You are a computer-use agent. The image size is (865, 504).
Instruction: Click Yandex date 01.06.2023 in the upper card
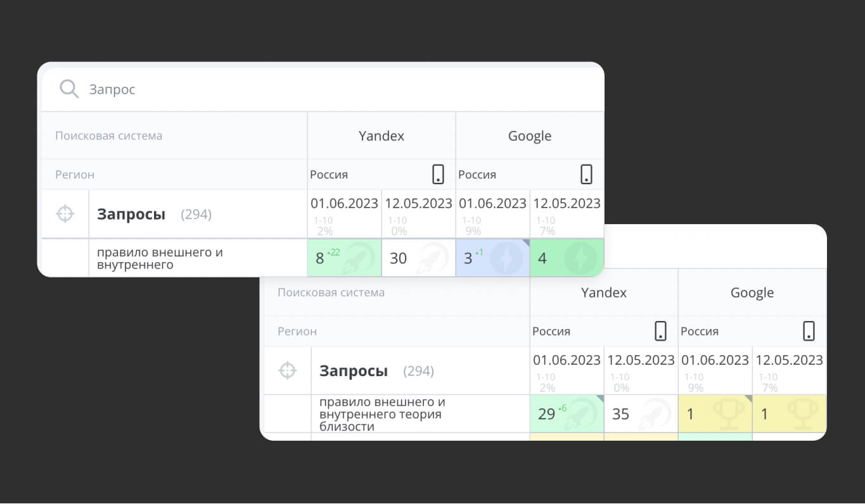point(344,203)
